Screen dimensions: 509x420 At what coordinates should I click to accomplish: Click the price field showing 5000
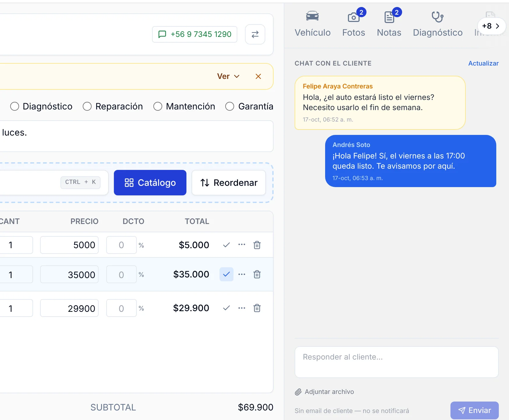click(x=69, y=245)
